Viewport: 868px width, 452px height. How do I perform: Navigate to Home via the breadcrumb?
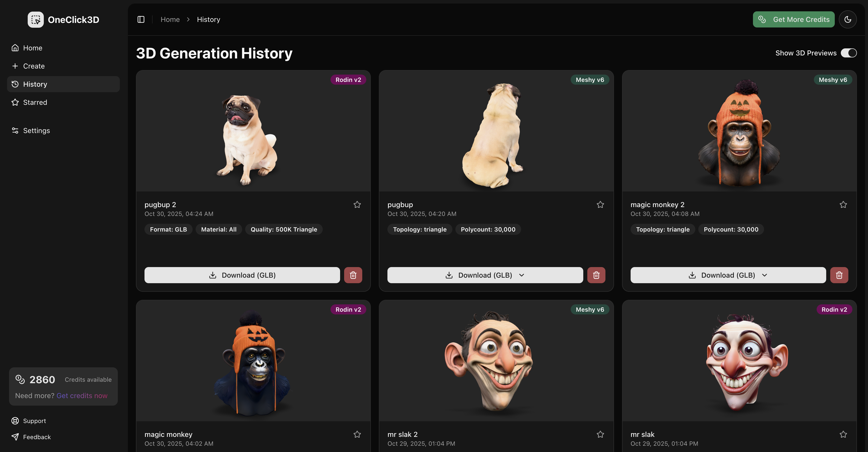[x=170, y=19]
